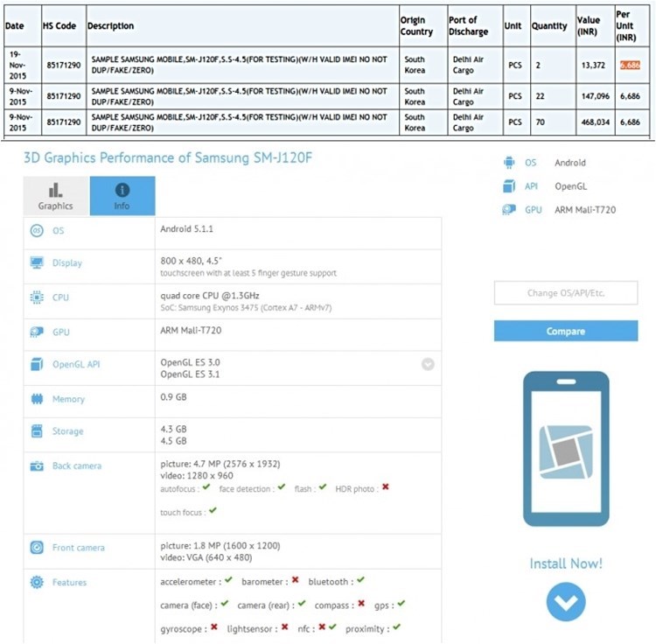Click the ARM Mali-T720 value in sidebar
Image resolution: width=656 pixels, height=644 pixels.
(x=585, y=210)
